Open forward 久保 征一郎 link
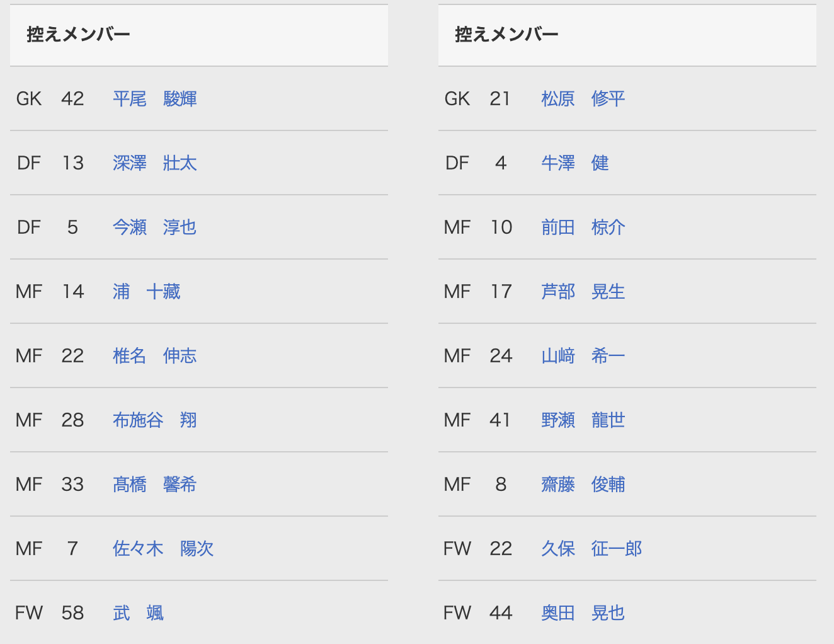The height and width of the screenshot is (644, 834). pos(591,549)
